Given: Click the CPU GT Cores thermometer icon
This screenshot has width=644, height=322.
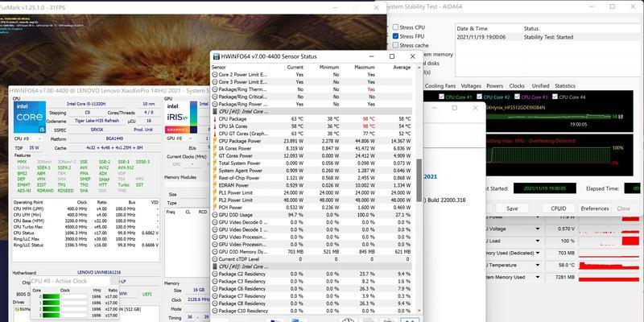Looking at the screenshot, I should [x=215, y=134].
